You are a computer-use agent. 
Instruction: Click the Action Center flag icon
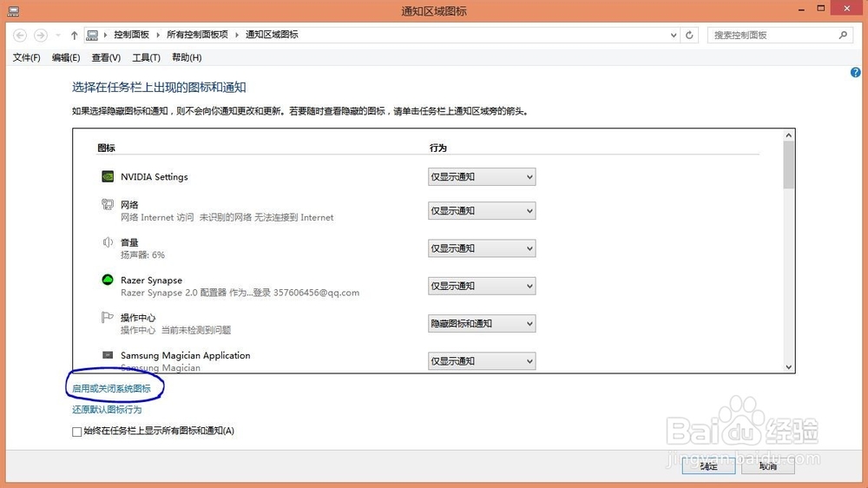pos(108,318)
